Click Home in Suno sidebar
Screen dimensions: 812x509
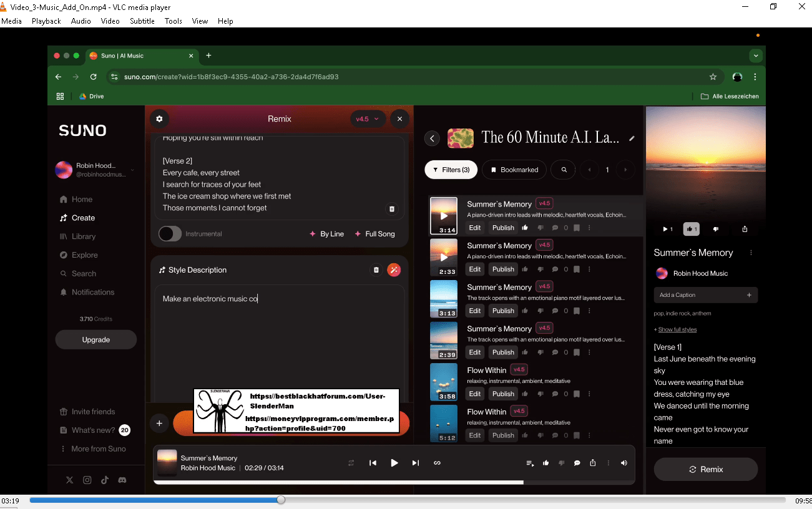point(76,200)
